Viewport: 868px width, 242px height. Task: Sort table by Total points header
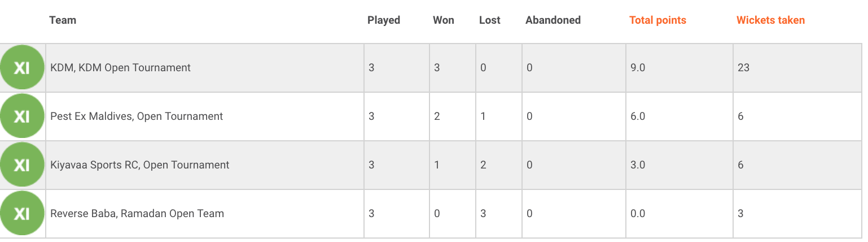(657, 20)
